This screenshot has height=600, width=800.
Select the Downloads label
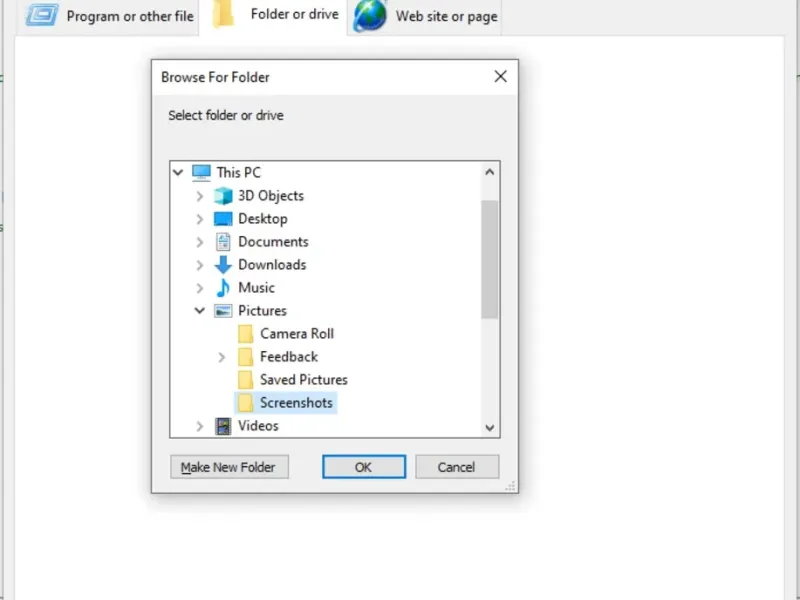[x=272, y=265]
